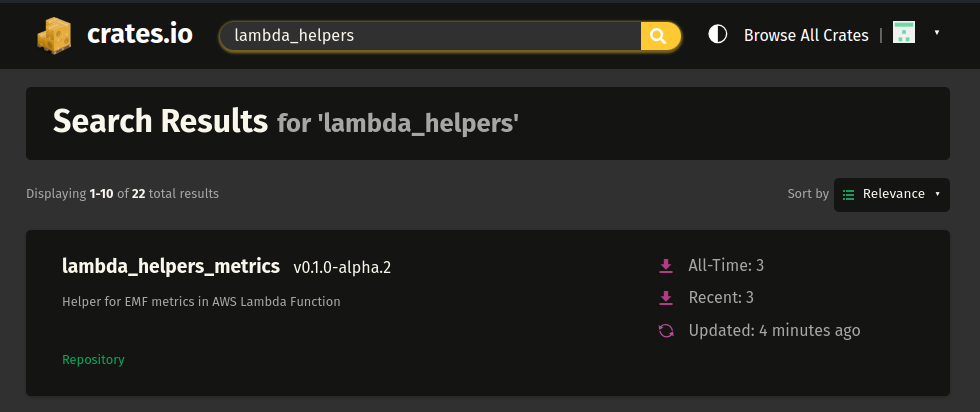Expand the account menu arrow beside avatar
This screenshot has height=412, width=980.
pyautogui.click(x=937, y=33)
